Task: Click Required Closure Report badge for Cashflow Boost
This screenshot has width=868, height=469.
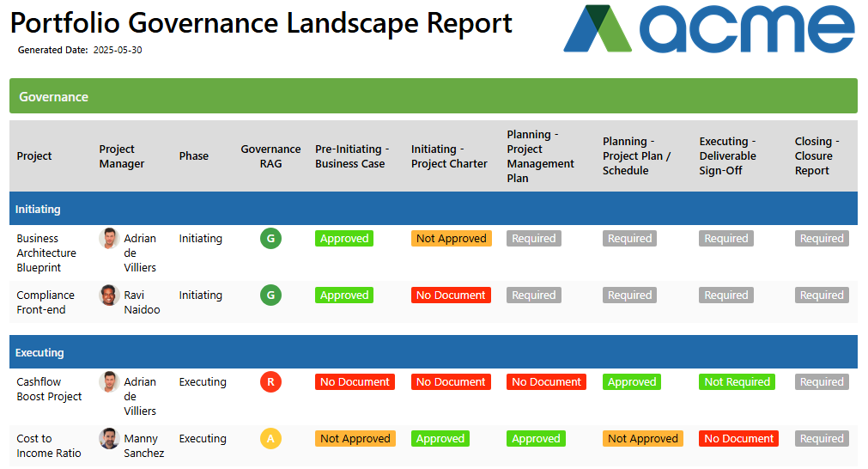Action: pos(822,382)
